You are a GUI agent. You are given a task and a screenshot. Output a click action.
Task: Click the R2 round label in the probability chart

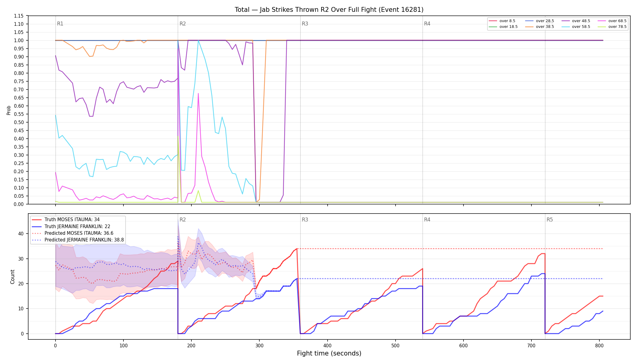(x=183, y=24)
